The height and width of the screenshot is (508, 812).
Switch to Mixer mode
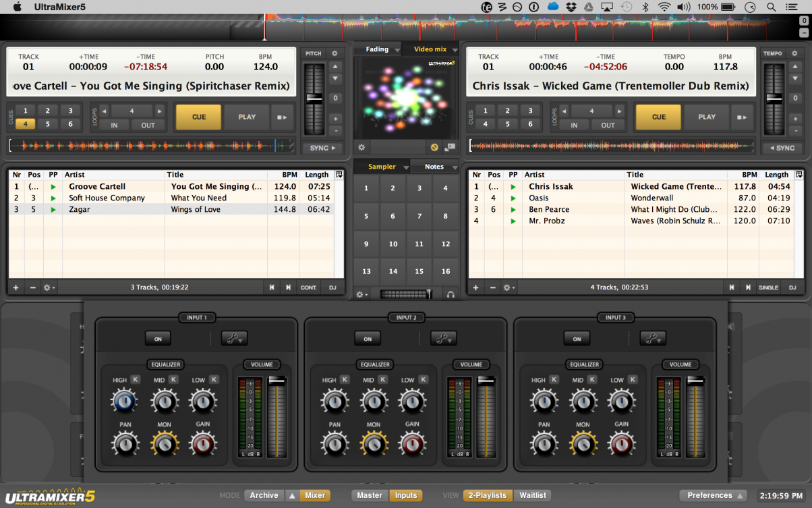(315, 495)
